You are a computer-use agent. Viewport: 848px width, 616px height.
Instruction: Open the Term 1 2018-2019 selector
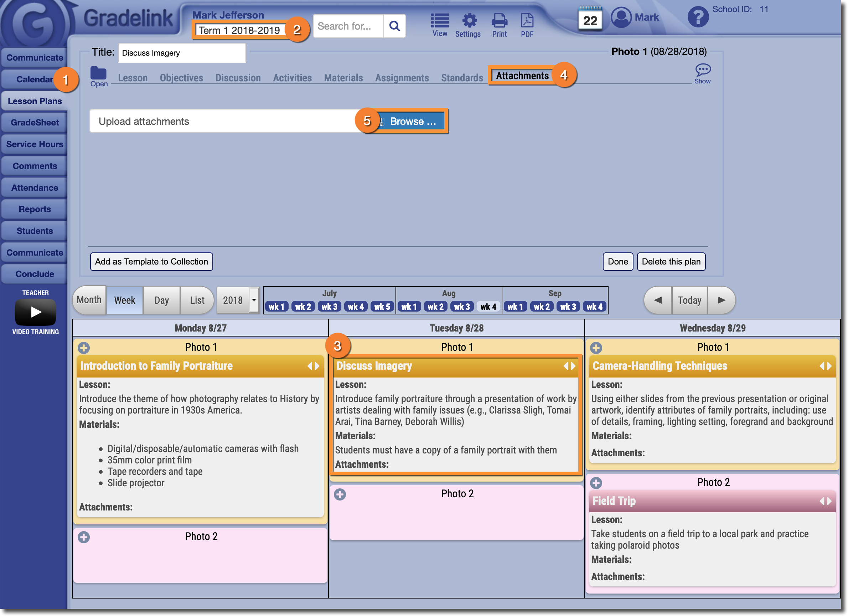click(x=239, y=30)
